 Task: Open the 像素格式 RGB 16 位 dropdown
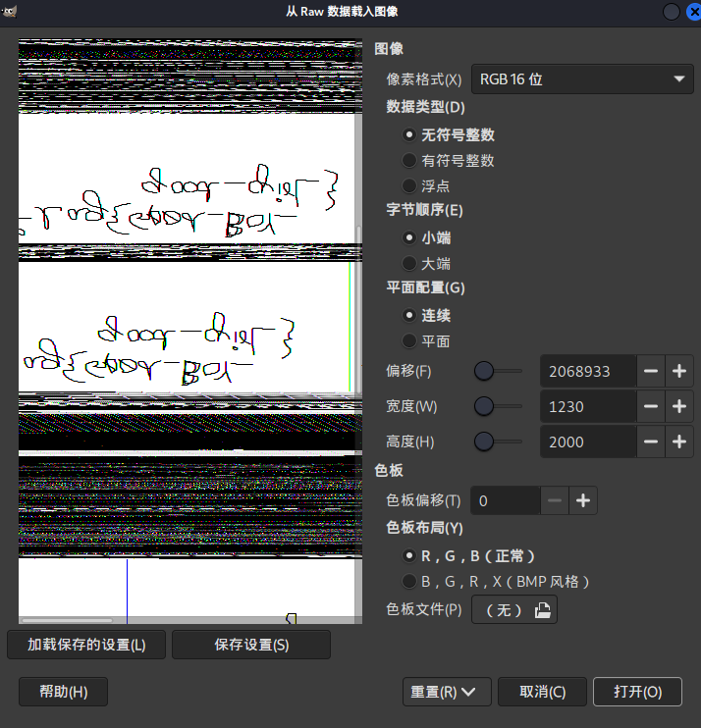click(x=582, y=79)
